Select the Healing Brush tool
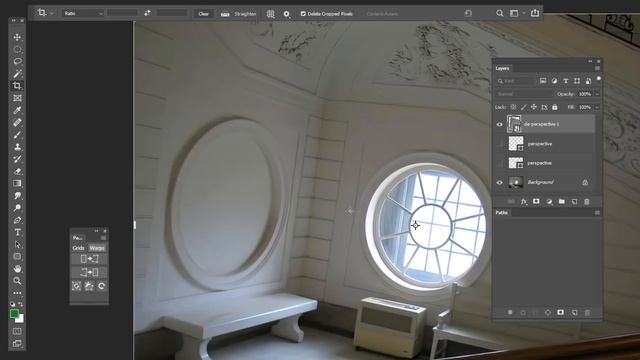The height and width of the screenshot is (360, 640). [17, 122]
